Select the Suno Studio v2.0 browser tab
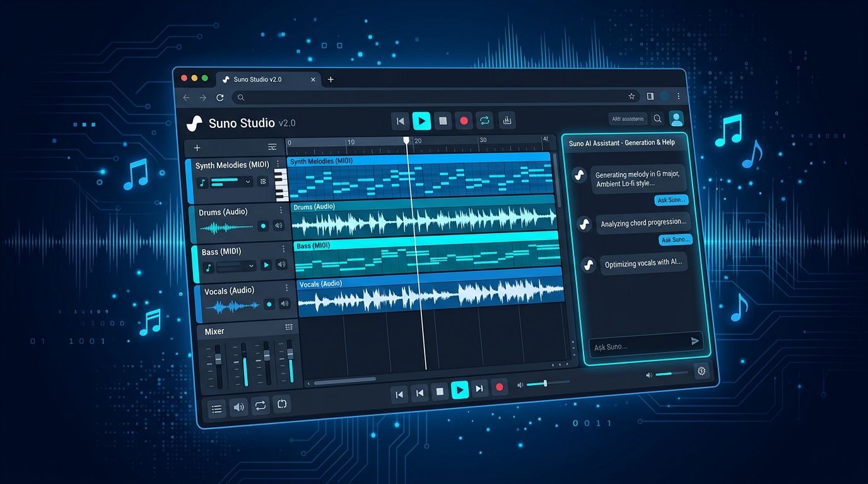The image size is (868, 484). (269, 79)
